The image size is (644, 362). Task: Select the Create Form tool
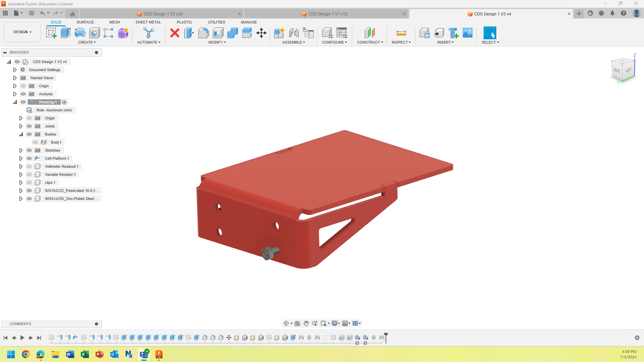123,33
